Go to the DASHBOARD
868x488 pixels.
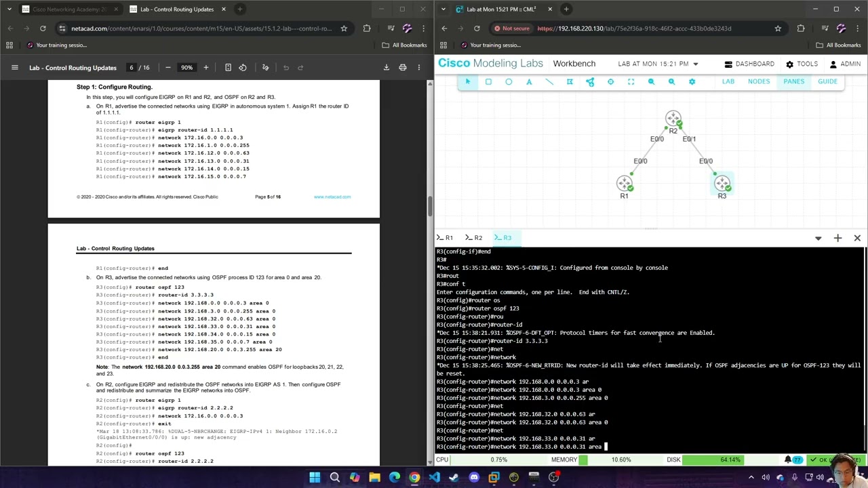[x=749, y=64]
